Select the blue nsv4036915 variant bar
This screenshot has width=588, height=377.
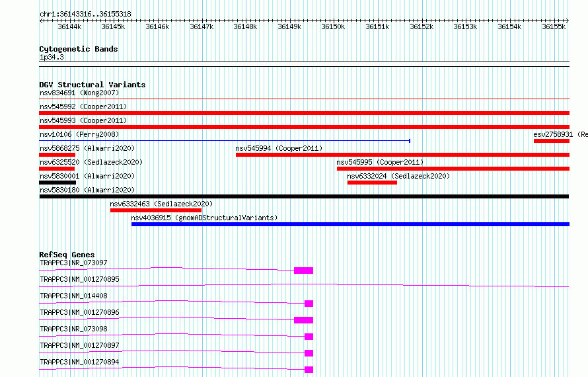point(350,224)
